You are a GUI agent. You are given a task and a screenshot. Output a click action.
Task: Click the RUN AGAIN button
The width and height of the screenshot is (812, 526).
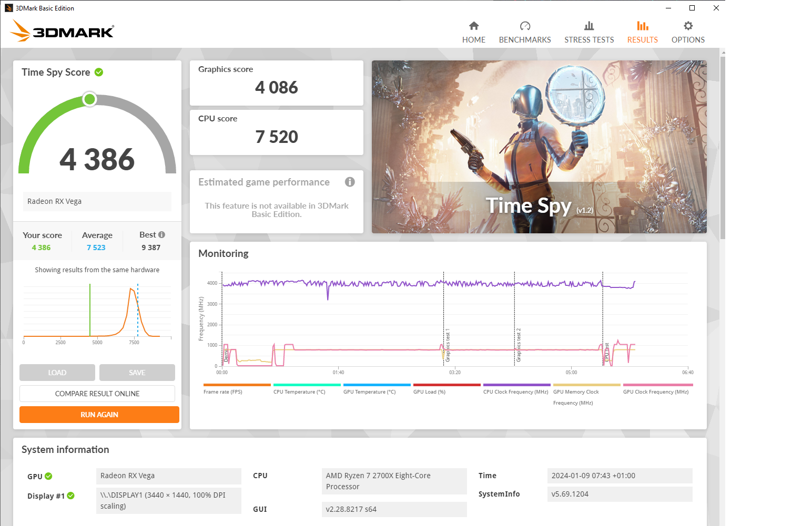point(99,415)
